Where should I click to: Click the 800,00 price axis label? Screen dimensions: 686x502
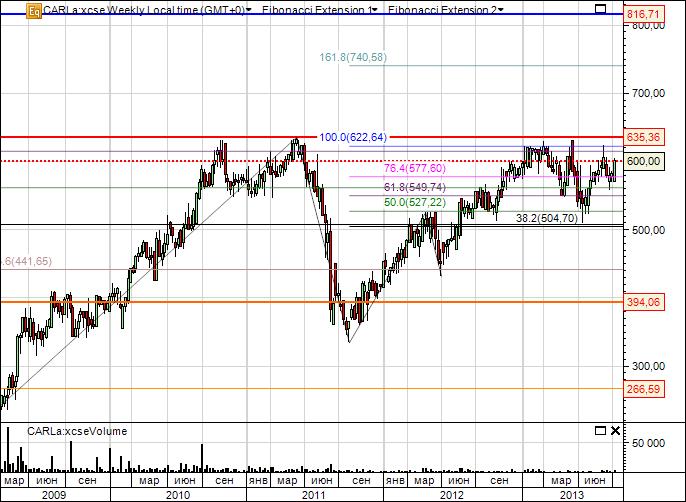(x=648, y=25)
